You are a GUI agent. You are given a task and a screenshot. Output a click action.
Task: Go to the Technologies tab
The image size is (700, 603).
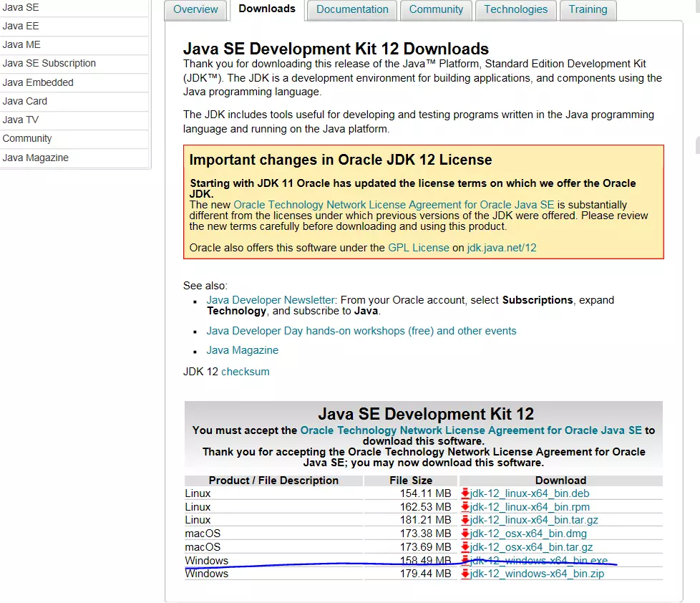click(x=515, y=10)
